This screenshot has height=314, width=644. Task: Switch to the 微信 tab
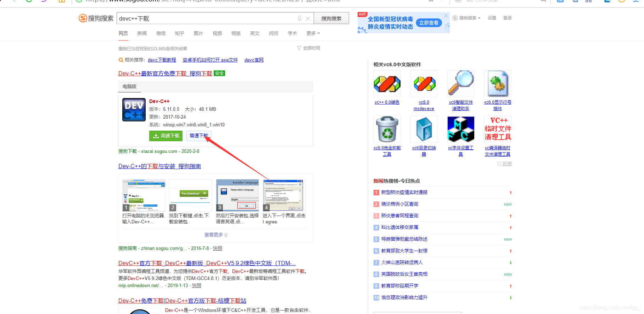pyautogui.click(x=161, y=33)
